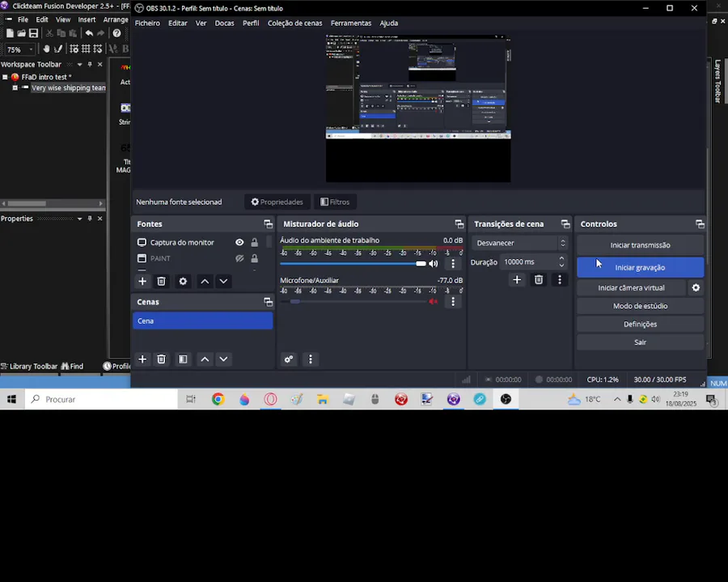Open Insert menu in Clickteam Fusion
728x582 pixels.
87,19
